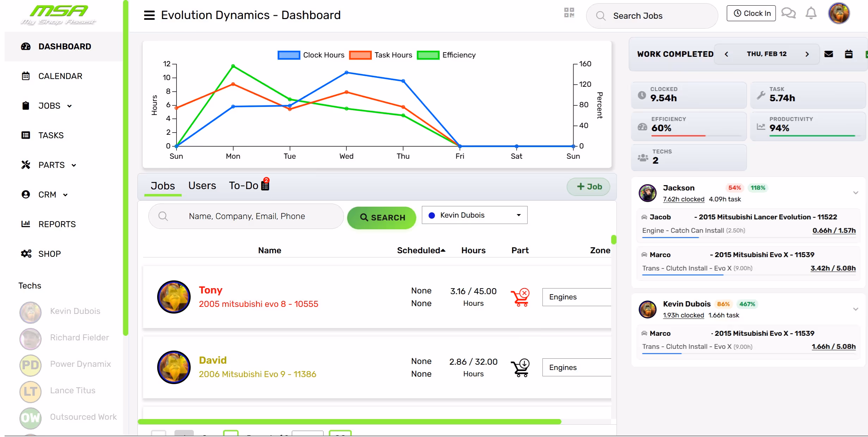Open the hamburger menu icon
The height and width of the screenshot is (437, 868).
tap(149, 15)
